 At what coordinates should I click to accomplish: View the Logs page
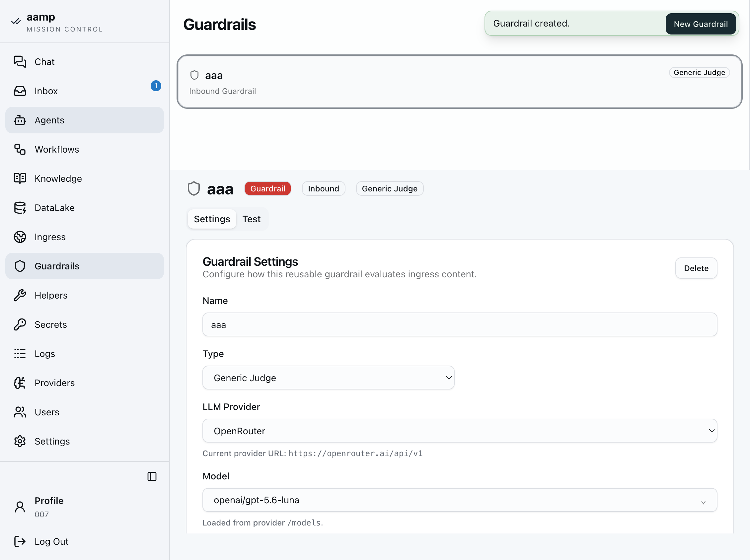[x=84, y=353]
